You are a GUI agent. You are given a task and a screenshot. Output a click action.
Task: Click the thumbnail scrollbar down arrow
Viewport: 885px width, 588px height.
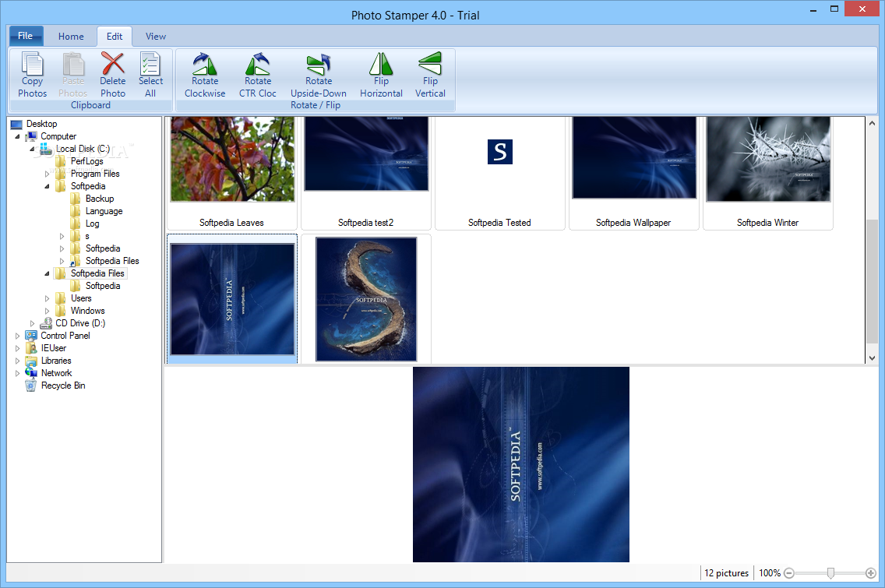pos(872,357)
